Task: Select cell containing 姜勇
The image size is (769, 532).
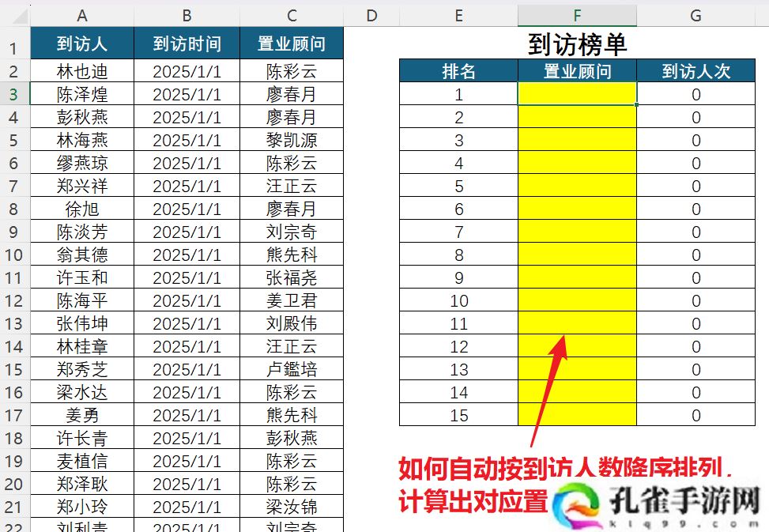Action: coord(82,415)
